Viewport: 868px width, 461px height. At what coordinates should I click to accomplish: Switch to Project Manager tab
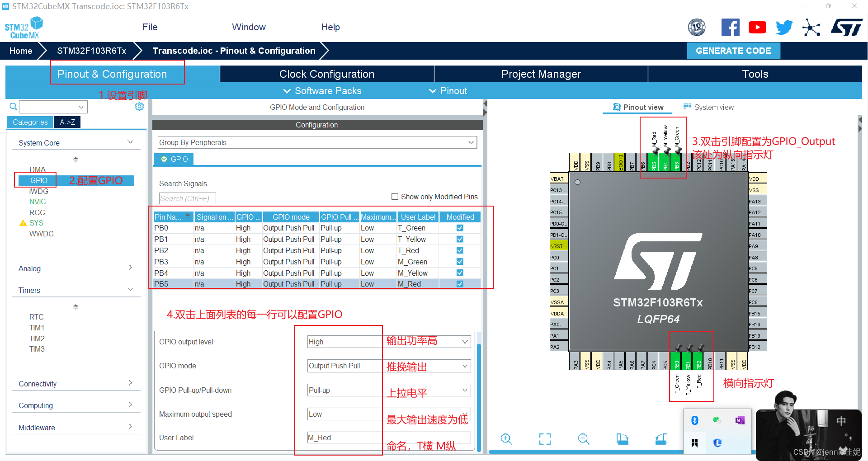tap(541, 74)
